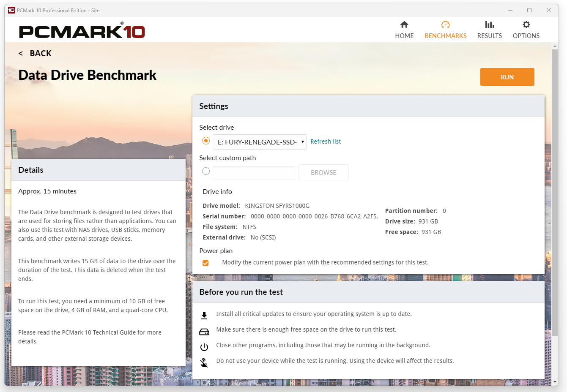This screenshot has height=392, width=567.
Task: Click the Install all critical updates text
Action: coord(314,314)
